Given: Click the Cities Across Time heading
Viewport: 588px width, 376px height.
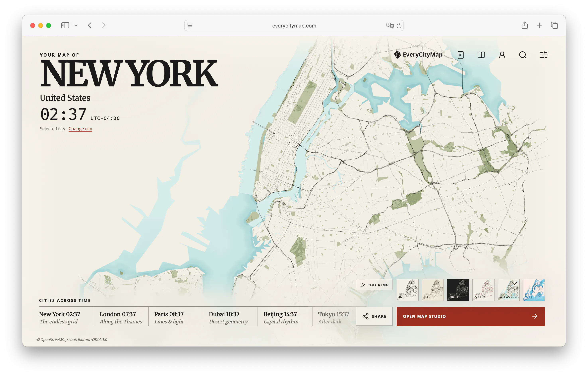Looking at the screenshot, I should click(65, 300).
